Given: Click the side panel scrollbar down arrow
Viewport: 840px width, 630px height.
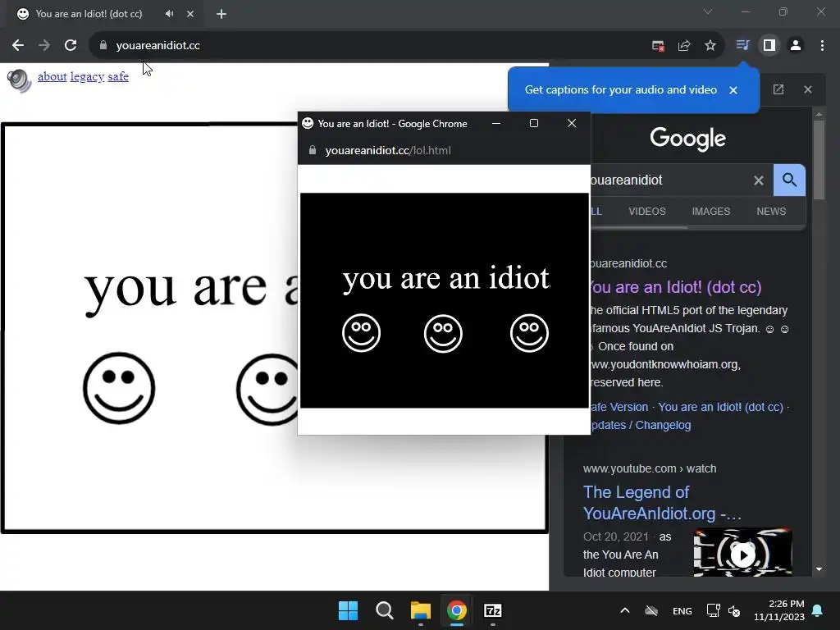Looking at the screenshot, I should [x=819, y=569].
